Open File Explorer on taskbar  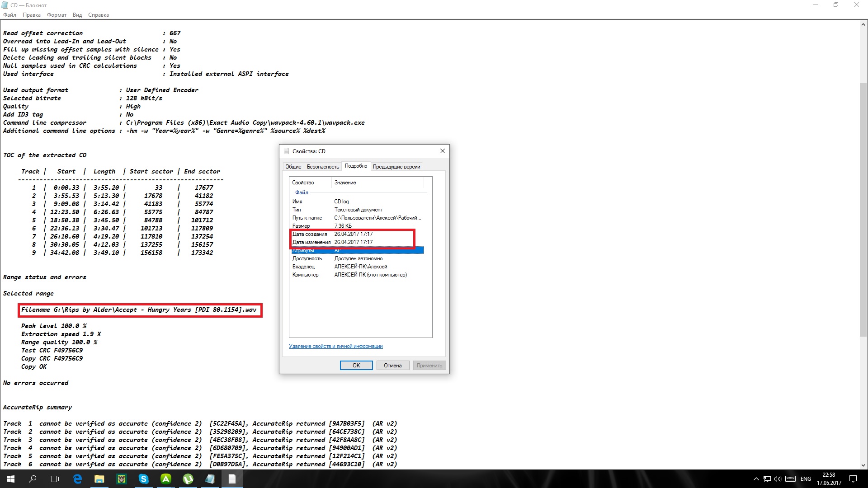coord(99,479)
